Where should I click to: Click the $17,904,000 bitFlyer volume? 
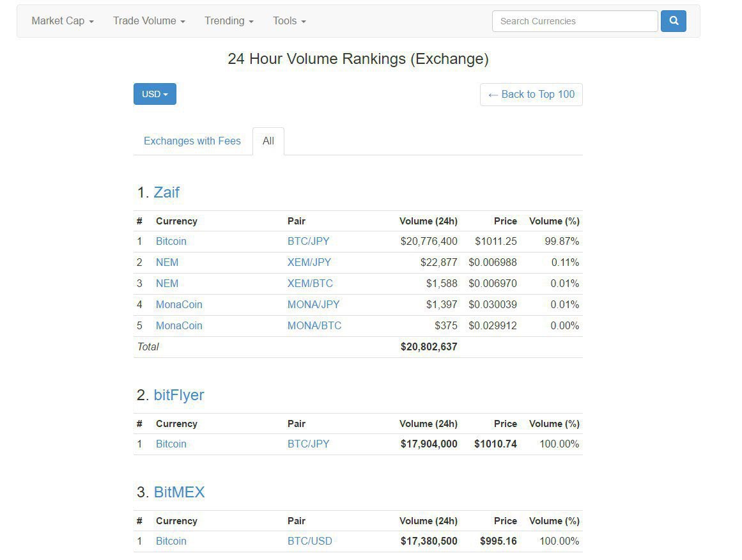click(x=429, y=444)
